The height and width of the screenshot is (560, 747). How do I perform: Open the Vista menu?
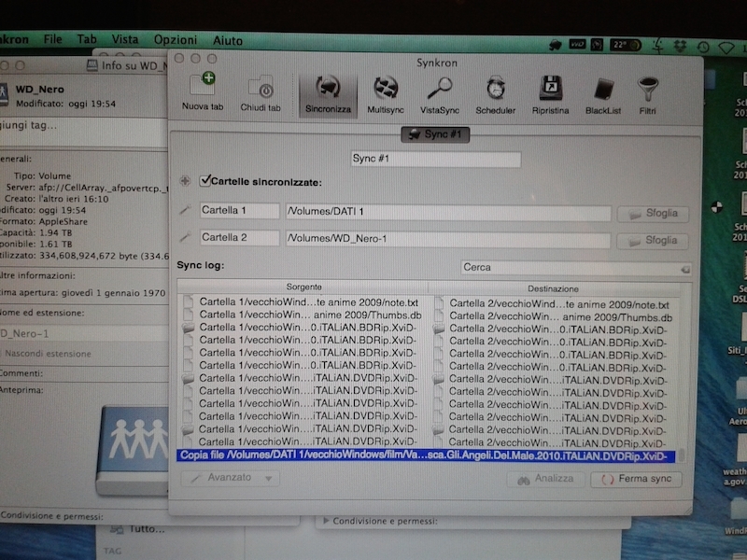125,39
